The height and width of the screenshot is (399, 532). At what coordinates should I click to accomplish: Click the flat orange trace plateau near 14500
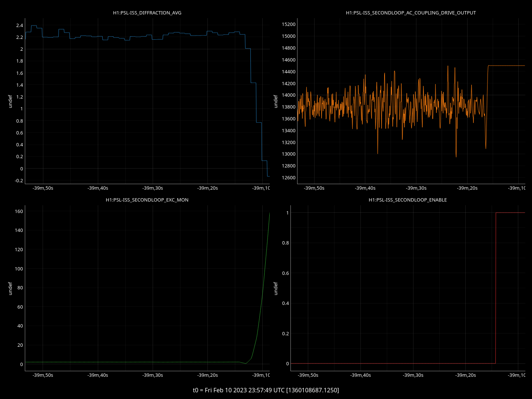(508, 66)
